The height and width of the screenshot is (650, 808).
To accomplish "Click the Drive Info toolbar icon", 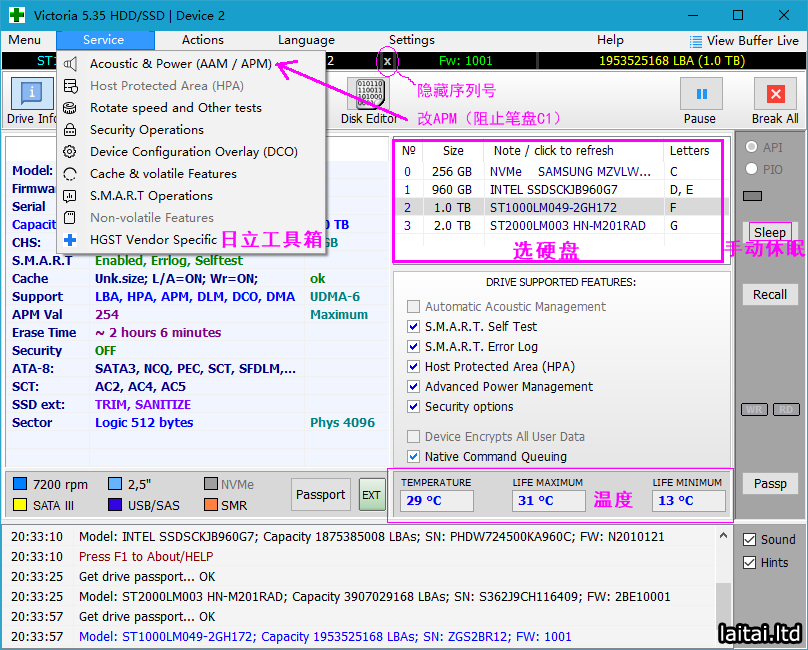I will click(x=32, y=94).
